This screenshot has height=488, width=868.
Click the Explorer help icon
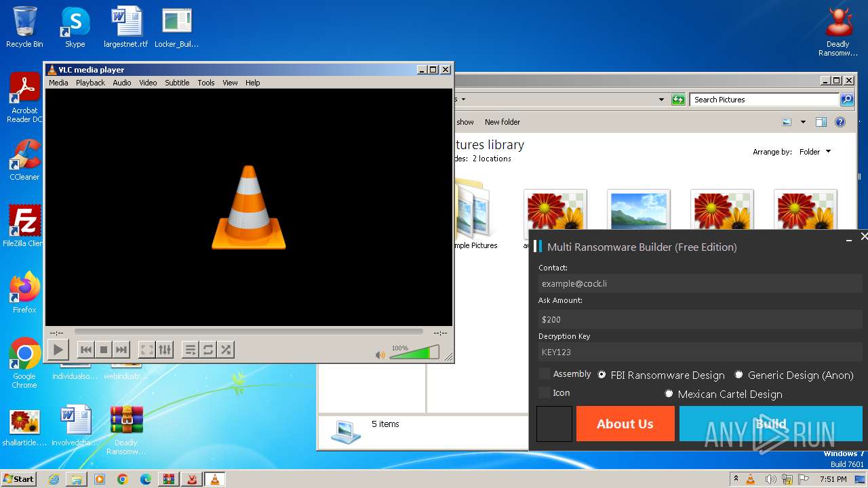840,122
